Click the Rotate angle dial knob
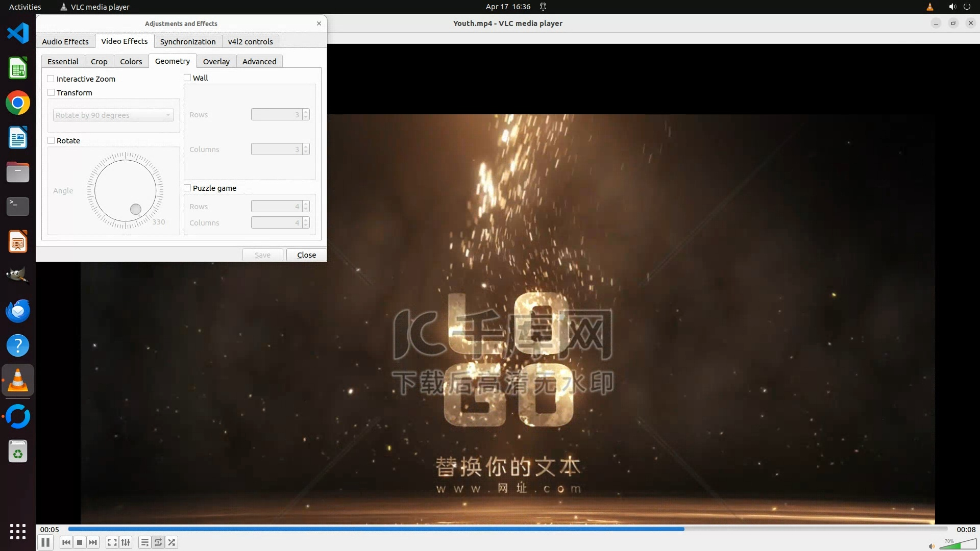Viewport: 980px width, 551px height. (135, 209)
